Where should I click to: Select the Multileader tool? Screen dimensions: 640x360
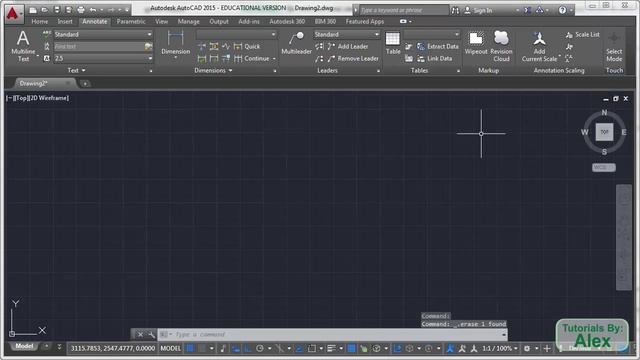point(296,43)
